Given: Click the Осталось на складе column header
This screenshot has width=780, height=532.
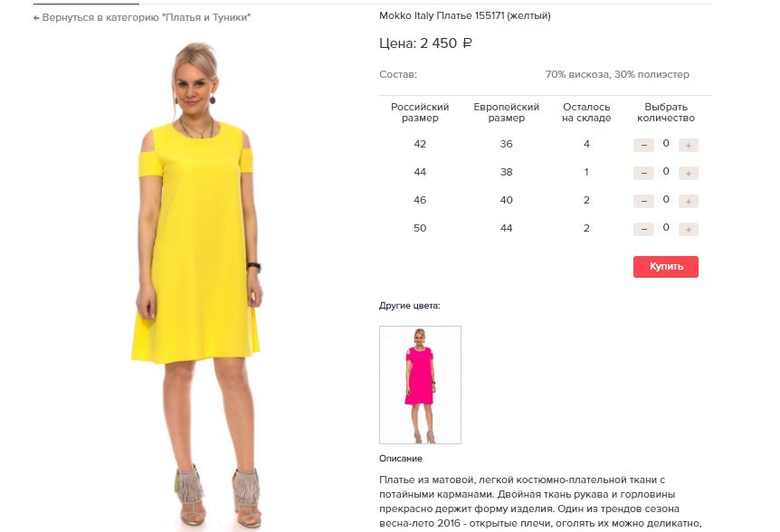Looking at the screenshot, I should (586, 112).
